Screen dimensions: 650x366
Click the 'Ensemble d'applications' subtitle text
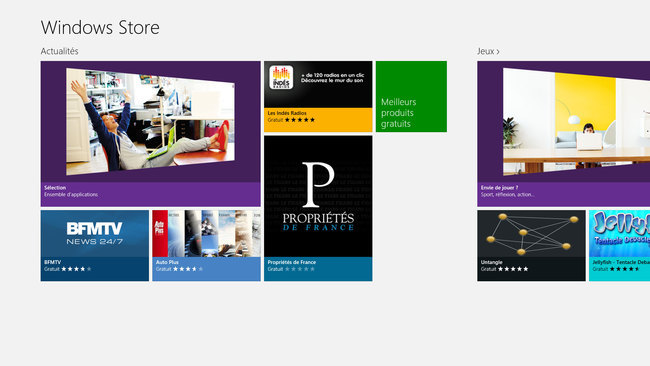[x=71, y=194]
